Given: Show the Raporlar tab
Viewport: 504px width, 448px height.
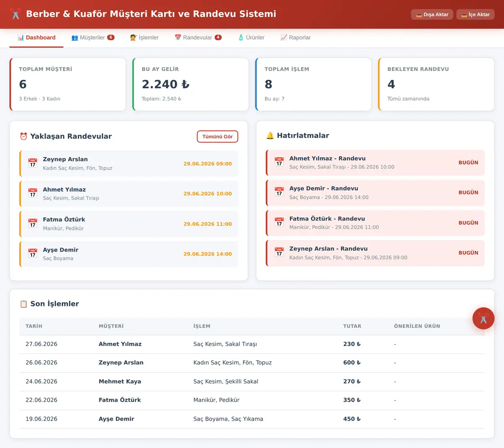Looking at the screenshot, I should point(296,37).
